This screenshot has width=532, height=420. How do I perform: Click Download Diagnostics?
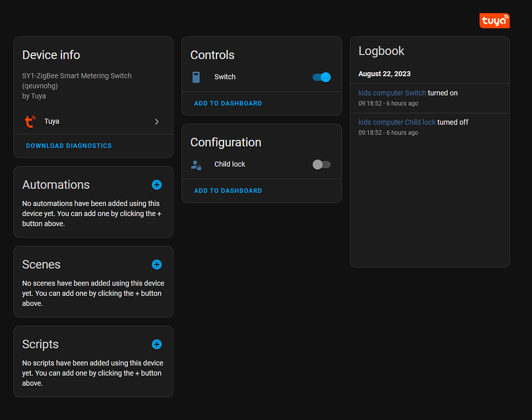(69, 146)
